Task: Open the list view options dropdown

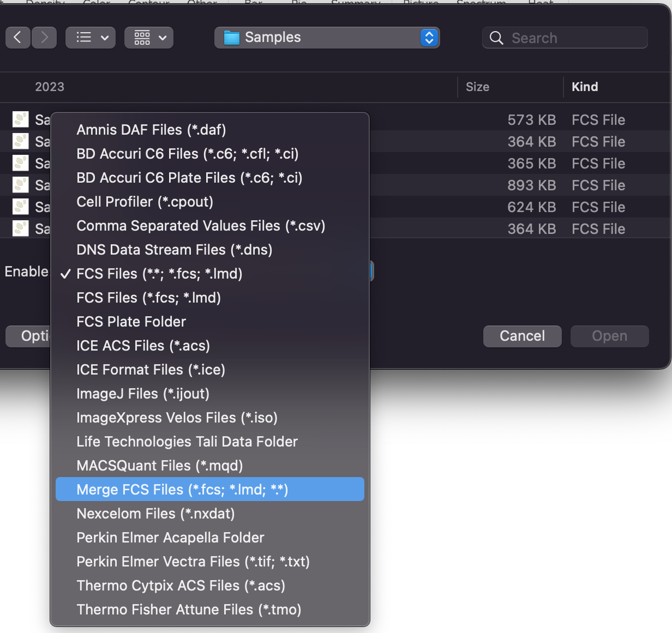Action: point(91,38)
